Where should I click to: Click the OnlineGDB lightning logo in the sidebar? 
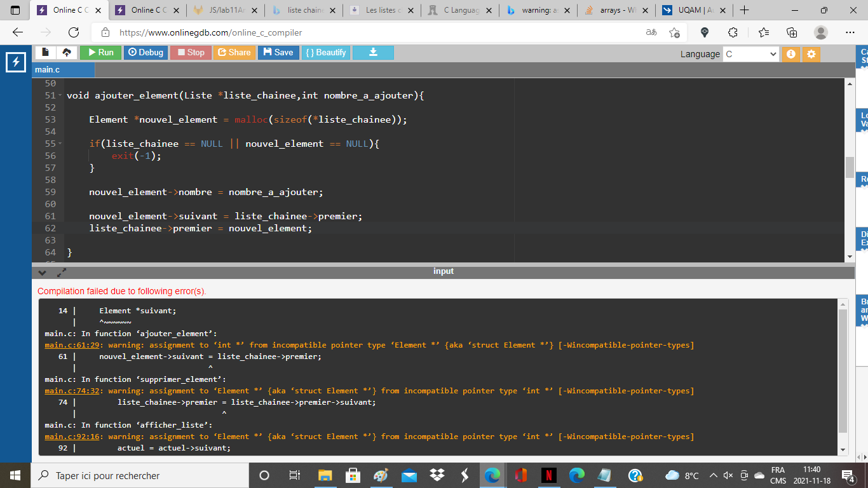(x=15, y=62)
